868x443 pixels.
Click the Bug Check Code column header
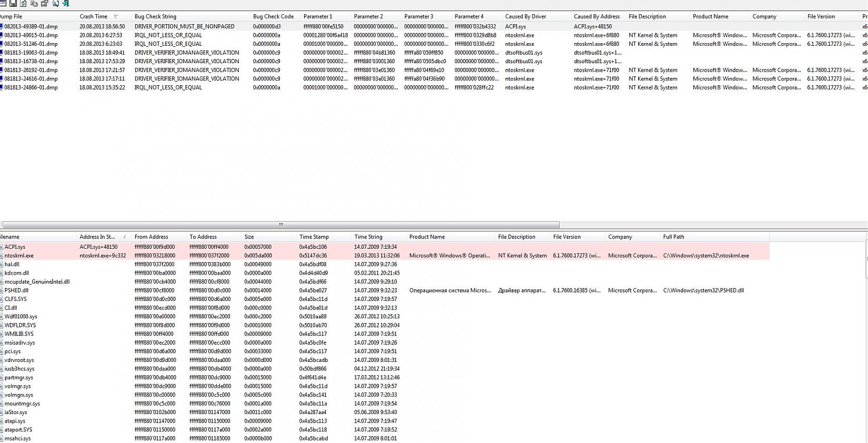pos(274,16)
